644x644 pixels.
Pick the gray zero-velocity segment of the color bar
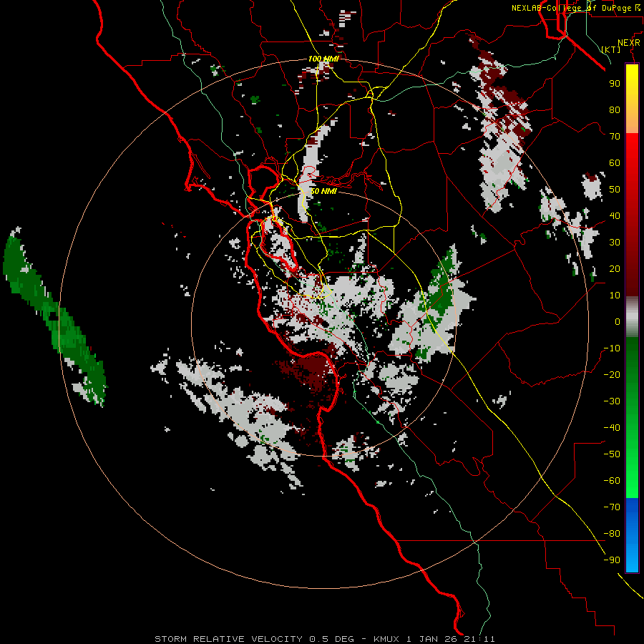pos(632,317)
